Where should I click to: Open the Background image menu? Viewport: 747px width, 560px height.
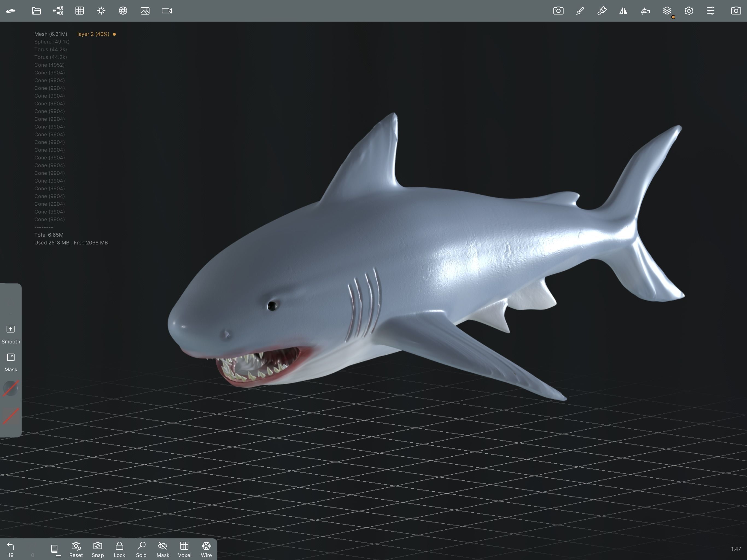(x=145, y=11)
